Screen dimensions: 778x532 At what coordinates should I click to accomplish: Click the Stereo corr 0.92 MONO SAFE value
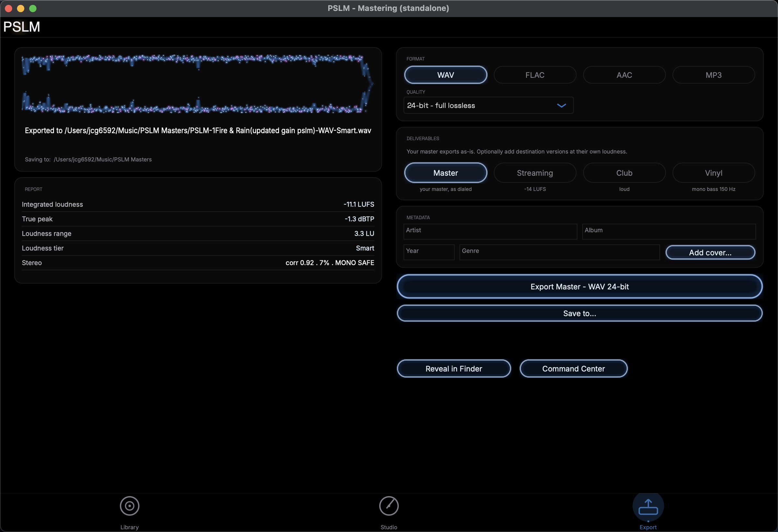330,263
